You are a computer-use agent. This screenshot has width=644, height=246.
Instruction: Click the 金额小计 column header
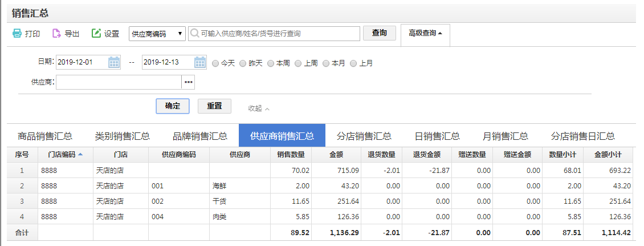[608, 155]
